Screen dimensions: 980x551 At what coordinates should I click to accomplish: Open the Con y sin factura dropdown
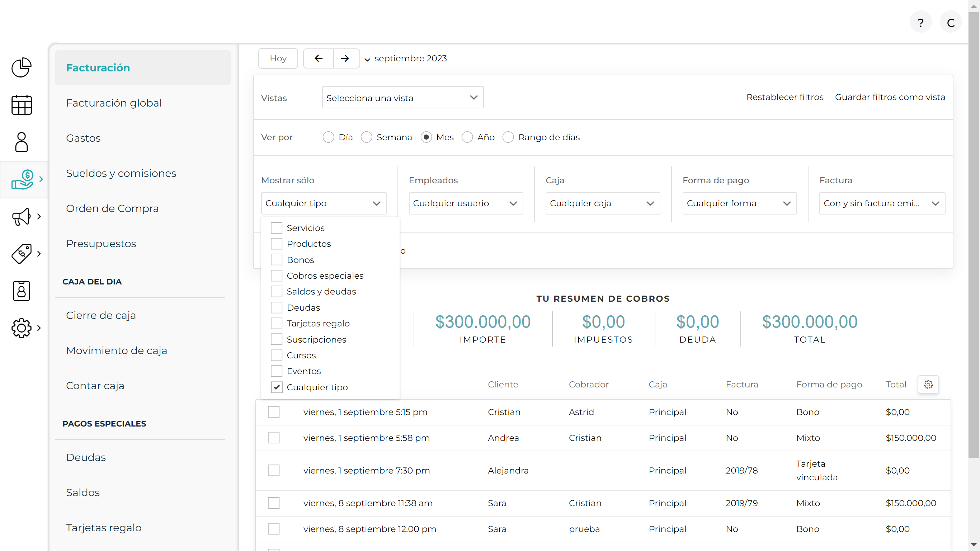pos(882,203)
